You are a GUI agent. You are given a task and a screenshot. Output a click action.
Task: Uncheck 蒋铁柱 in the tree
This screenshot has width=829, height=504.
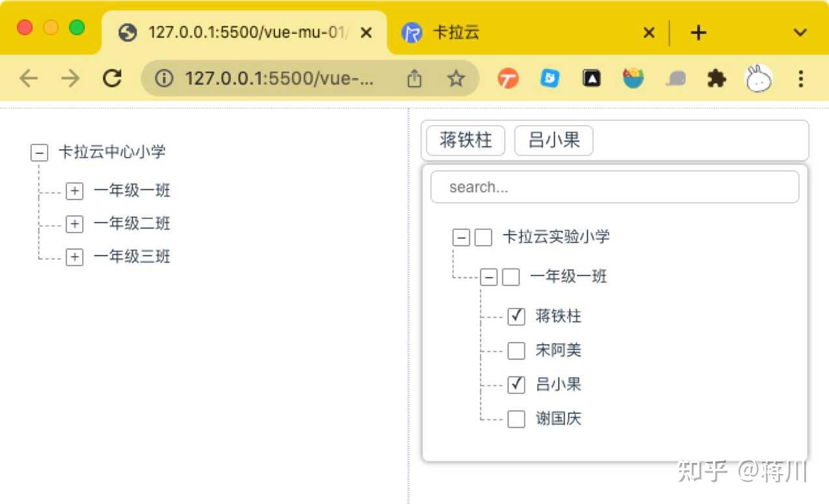click(x=516, y=316)
